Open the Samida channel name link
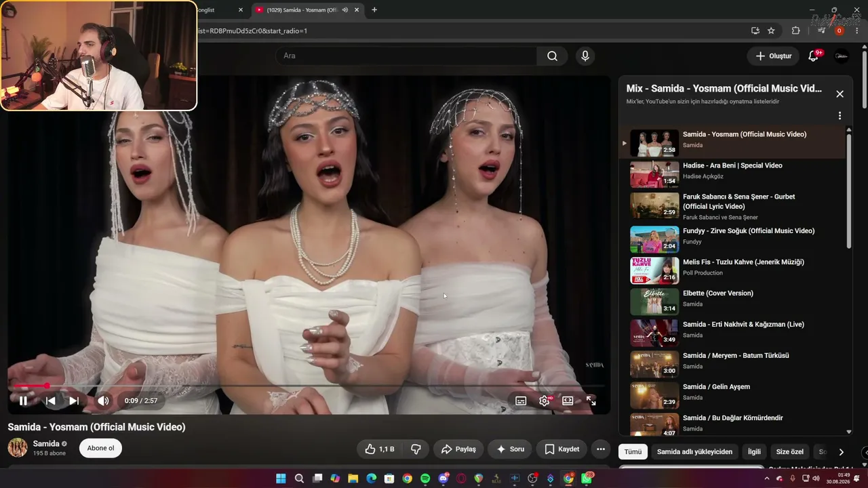 (x=46, y=443)
